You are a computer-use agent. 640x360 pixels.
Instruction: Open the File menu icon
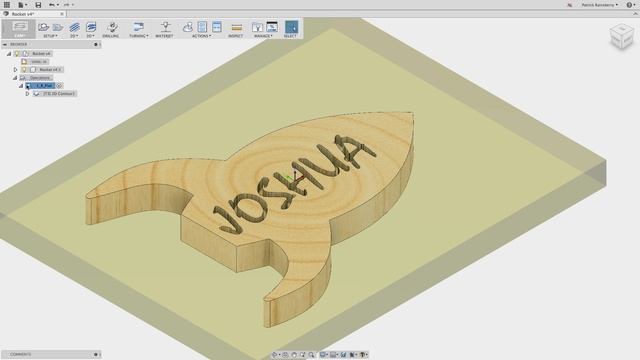(x=21, y=5)
